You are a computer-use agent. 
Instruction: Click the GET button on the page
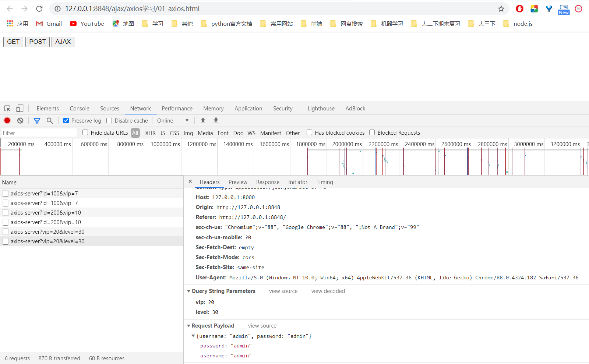(x=13, y=42)
